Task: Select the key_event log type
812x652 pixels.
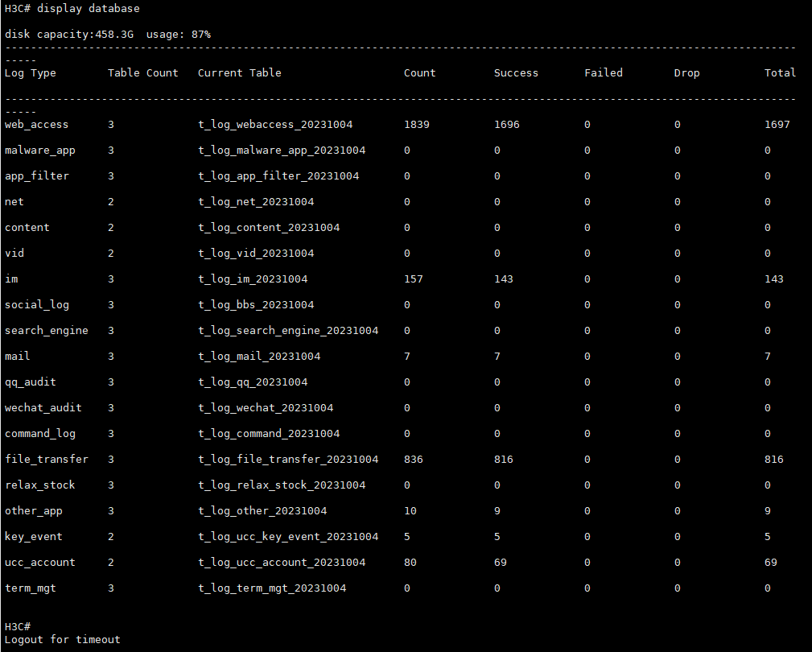Action: click(x=33, y=537)
